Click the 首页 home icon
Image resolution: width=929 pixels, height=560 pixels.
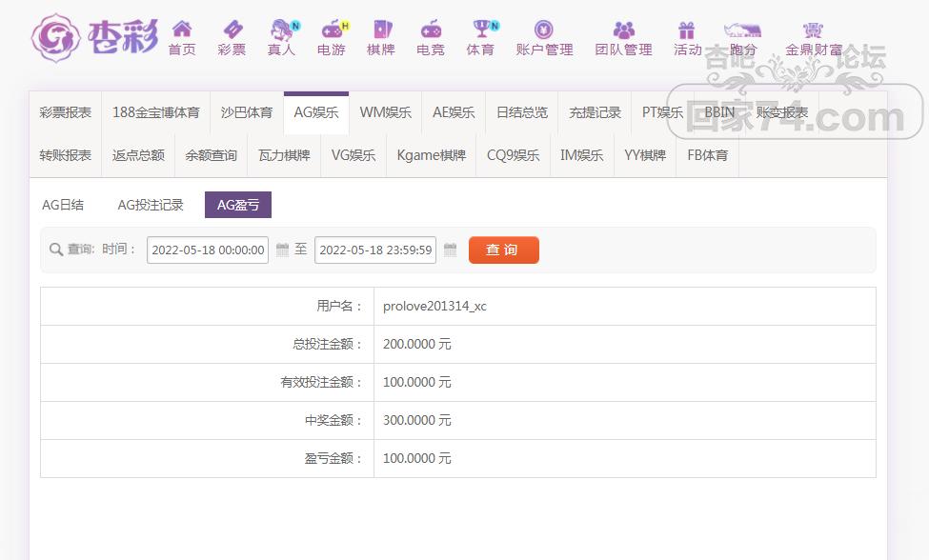click(181, 30)
